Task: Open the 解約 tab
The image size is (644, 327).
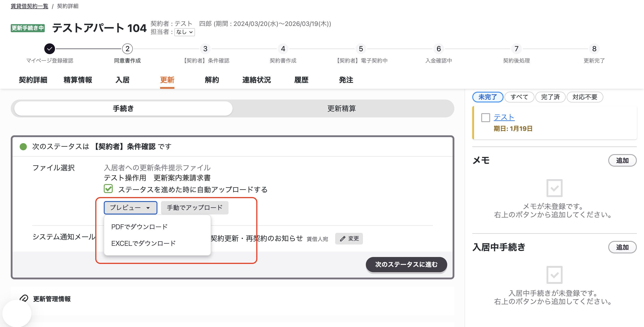Action: [x=212, y=80]
